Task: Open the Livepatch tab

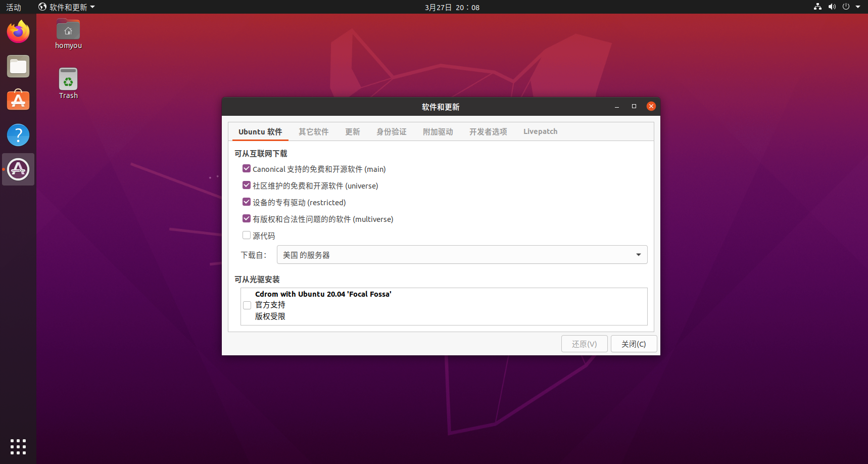Action: 541,131
